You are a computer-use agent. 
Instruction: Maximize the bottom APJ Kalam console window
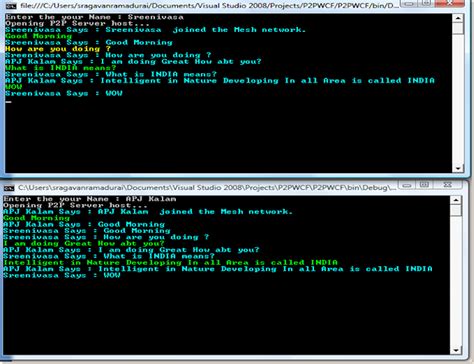pos(424,185)
